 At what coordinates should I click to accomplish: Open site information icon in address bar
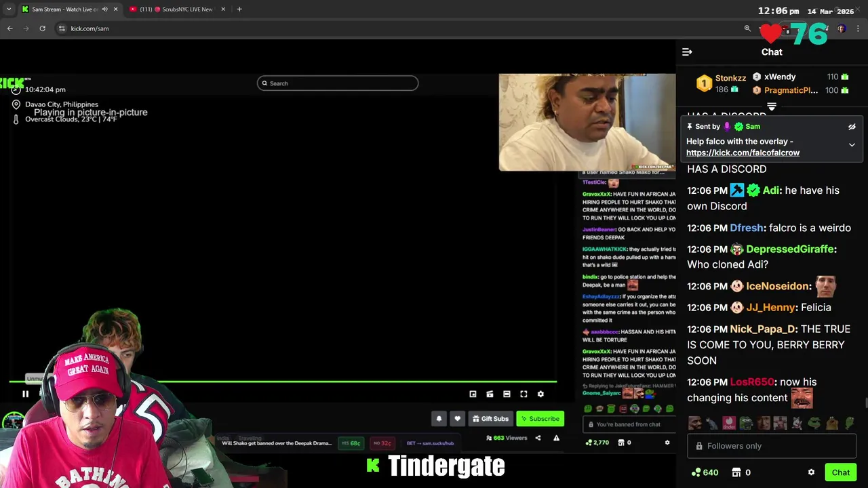click(x=62, y=28)
